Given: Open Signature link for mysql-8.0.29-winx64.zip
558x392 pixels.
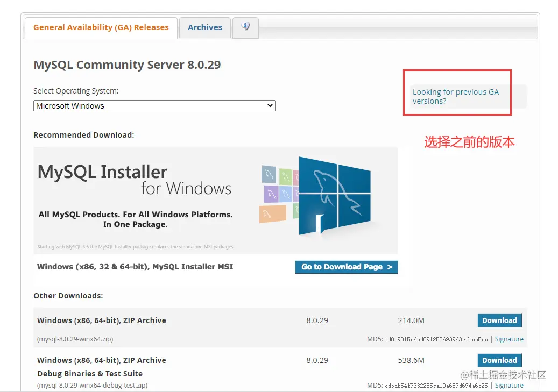Looking at the screenshot, I should pyautogui.click(x=509, y=339).
